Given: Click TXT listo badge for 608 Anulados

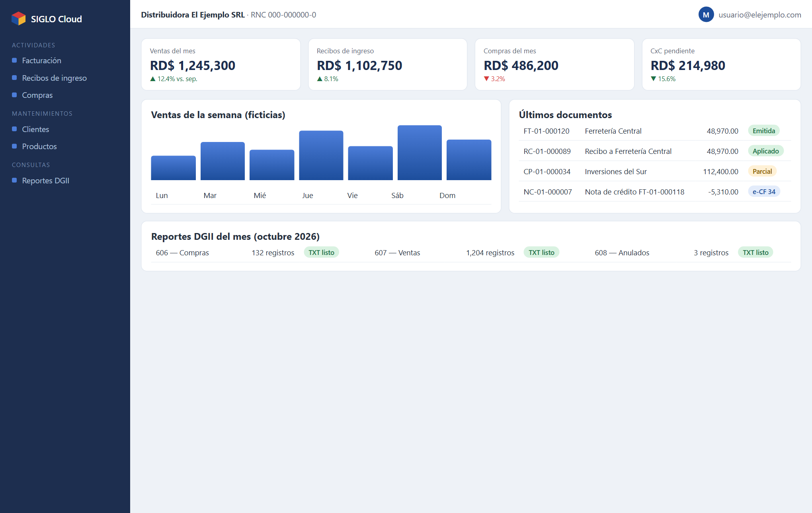Looking at the screenshot, I should point(755,253).
